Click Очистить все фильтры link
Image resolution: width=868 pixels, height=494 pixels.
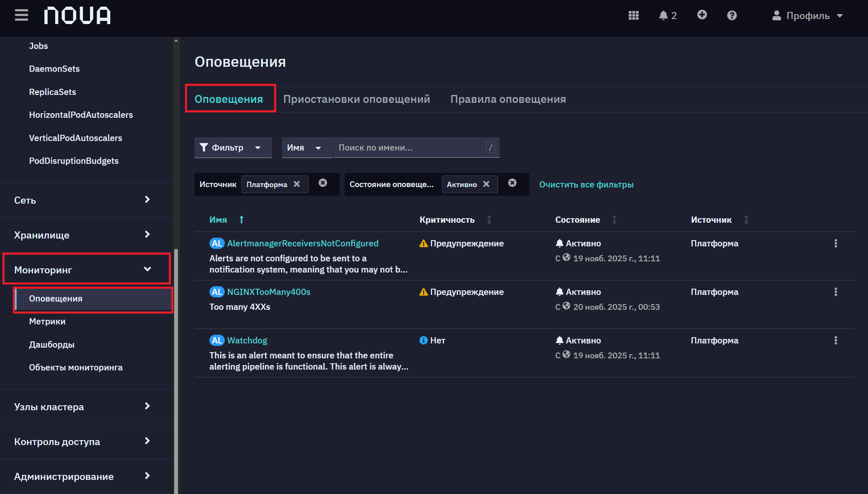coord(586,185)
